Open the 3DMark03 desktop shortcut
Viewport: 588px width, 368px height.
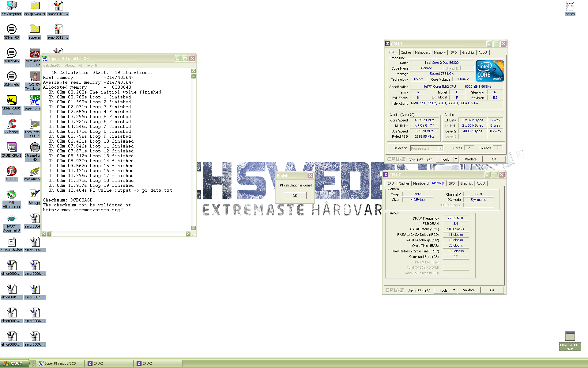tap(11, 32)
